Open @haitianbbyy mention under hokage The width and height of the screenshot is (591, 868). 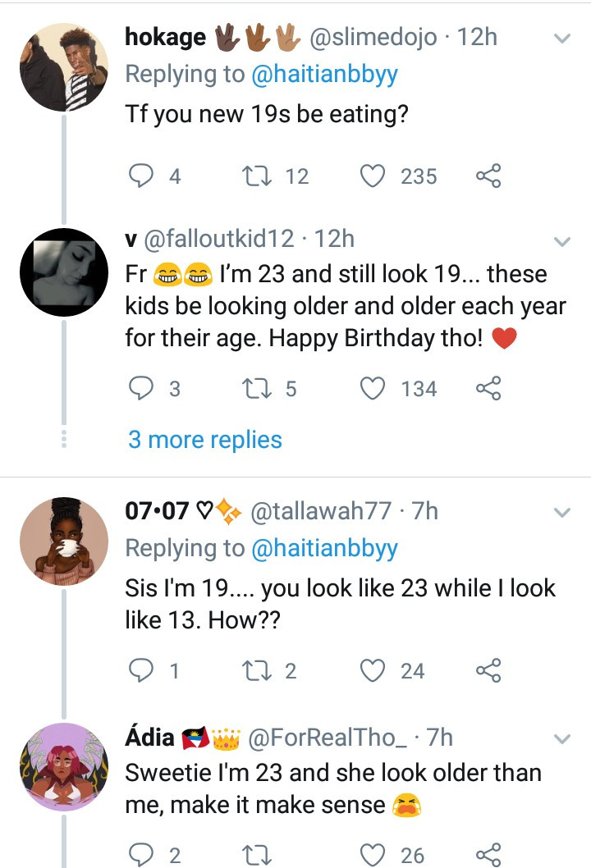point(324,75)
